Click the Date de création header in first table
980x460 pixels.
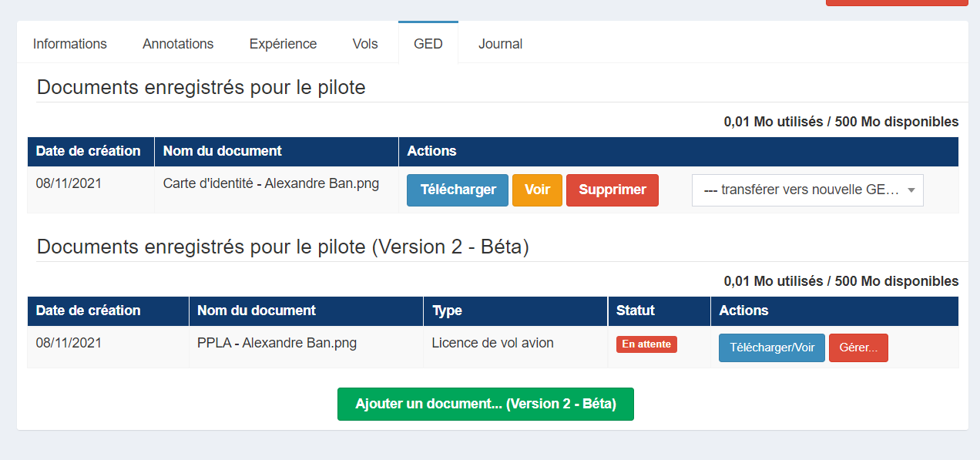pyautogui.click(x=89, y=151)
